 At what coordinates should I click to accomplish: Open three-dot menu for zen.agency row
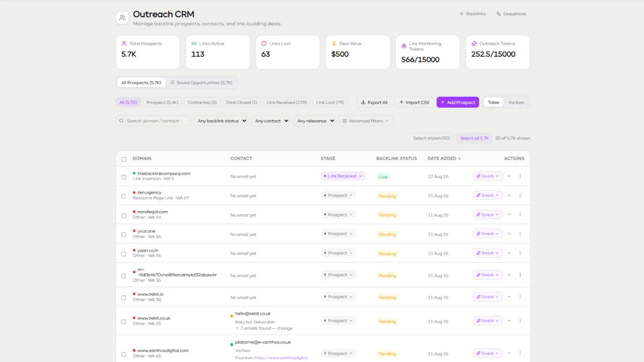(520, 195)
